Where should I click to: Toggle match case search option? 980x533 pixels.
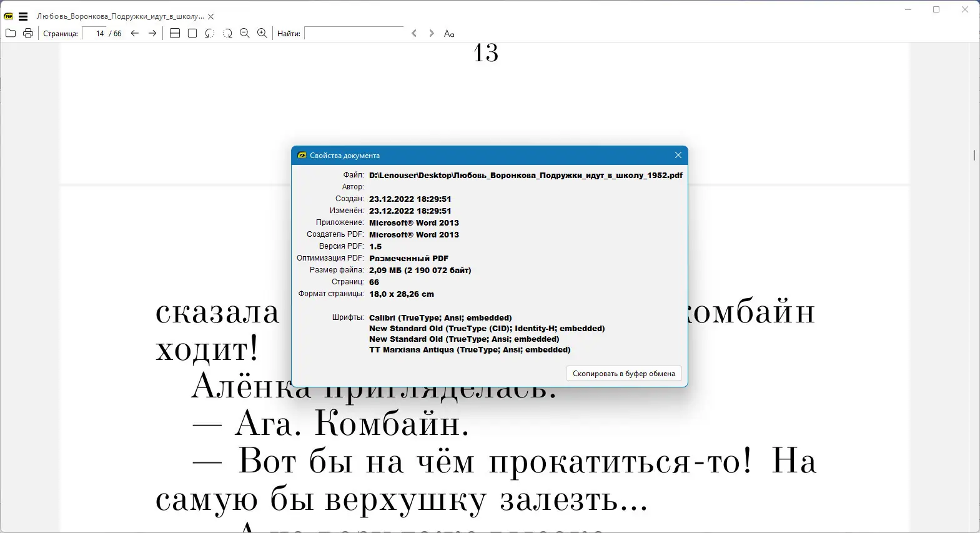tap(449, 33)
